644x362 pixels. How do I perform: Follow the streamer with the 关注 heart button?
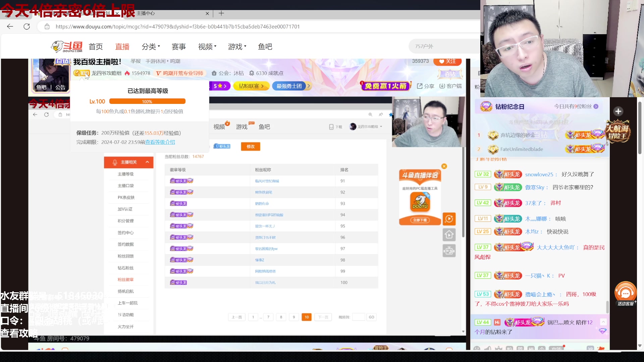(447, 61)
